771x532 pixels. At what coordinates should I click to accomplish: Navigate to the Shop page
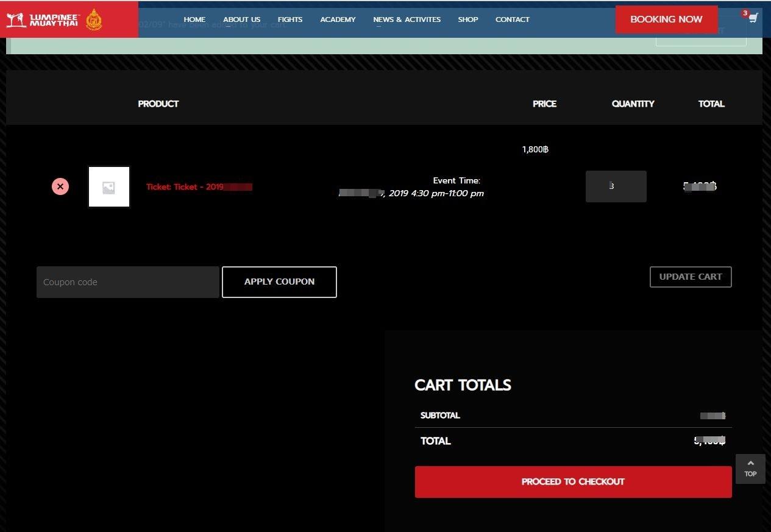468,20
